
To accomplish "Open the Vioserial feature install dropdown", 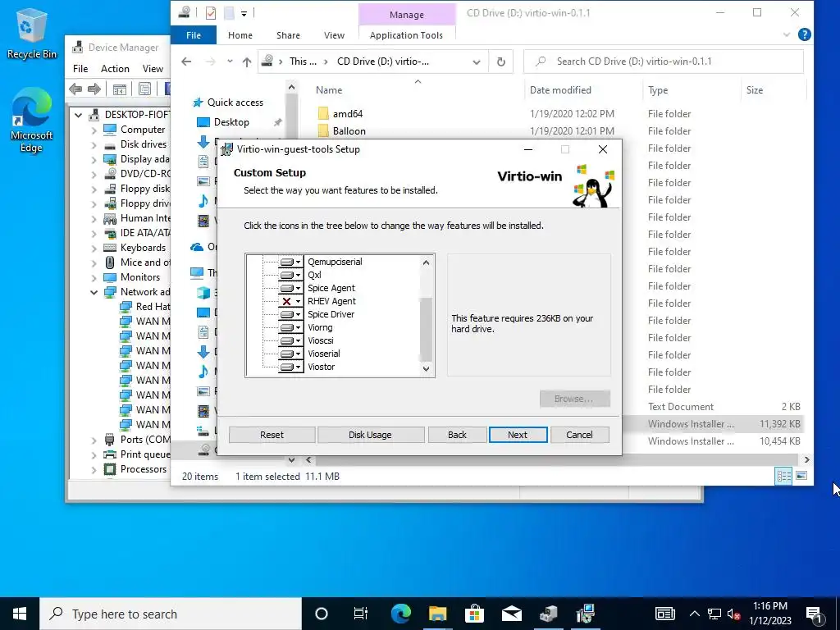I will (290, 354).
